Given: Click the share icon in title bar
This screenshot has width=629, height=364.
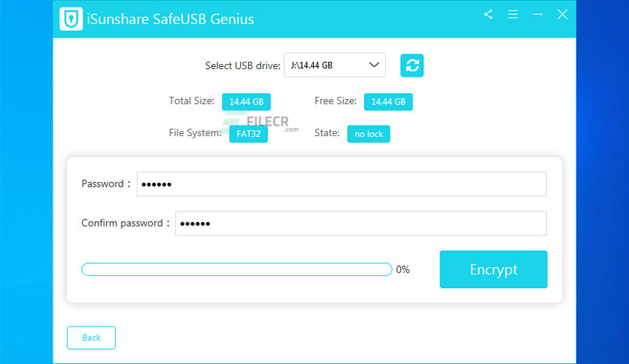Looking at the screenshot, I should [x=488, y=14].
